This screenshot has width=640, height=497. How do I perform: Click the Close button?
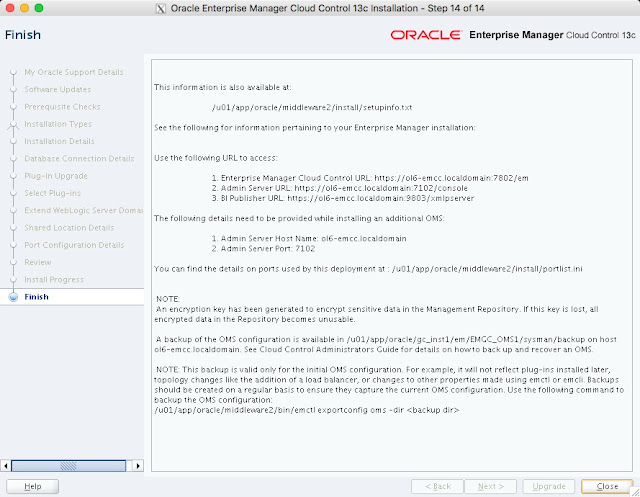click(607, 486)
